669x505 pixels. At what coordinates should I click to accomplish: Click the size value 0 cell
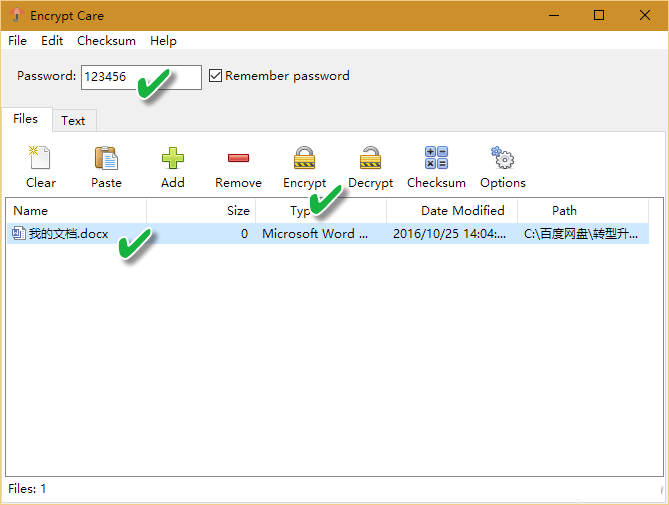244,234
